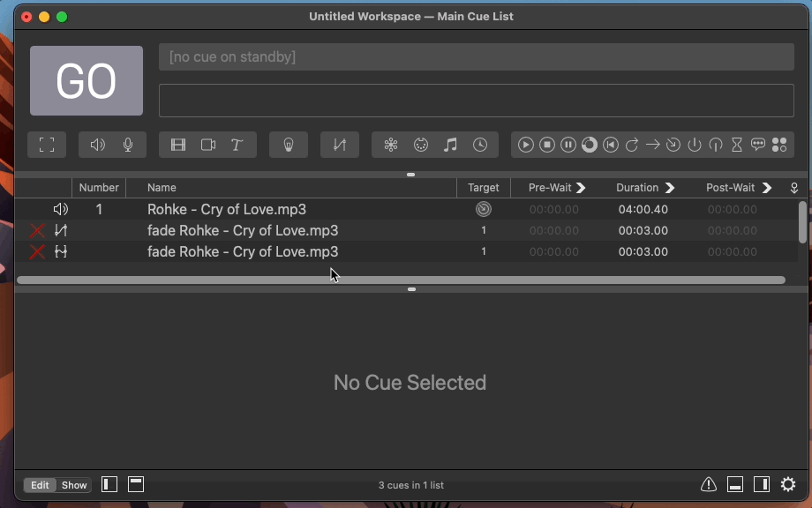This screenshot has width=812, height=508.
Task: Add a Text cue with the T icon
Action: (x=237, y=145)
